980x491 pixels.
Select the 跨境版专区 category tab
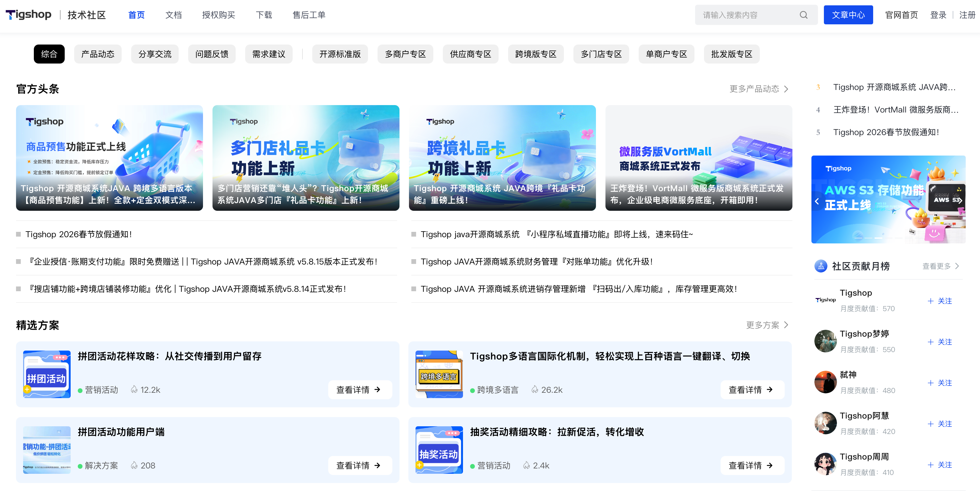536,54
